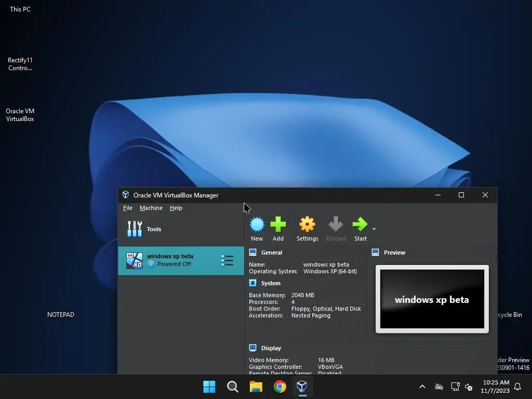Image resolution: width=532 pixels, height=399 pixels.
Task: Select the NOTEPAD desktop shortcut
Action: pyautogui.click(x=61, y=315)
